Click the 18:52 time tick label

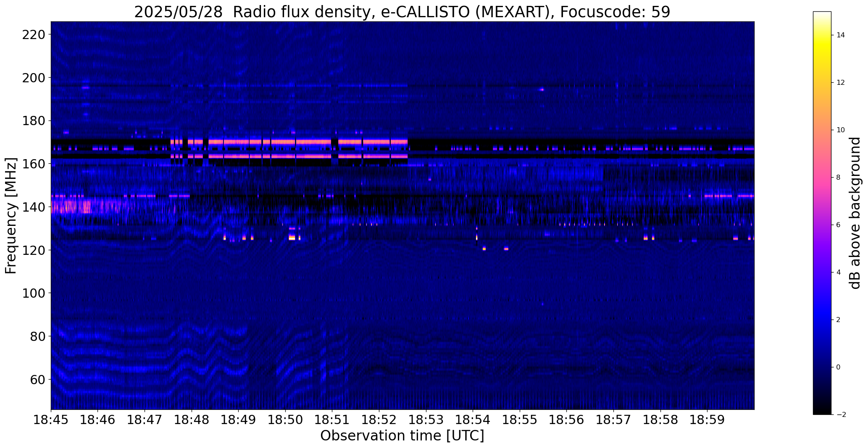[379, 420]
